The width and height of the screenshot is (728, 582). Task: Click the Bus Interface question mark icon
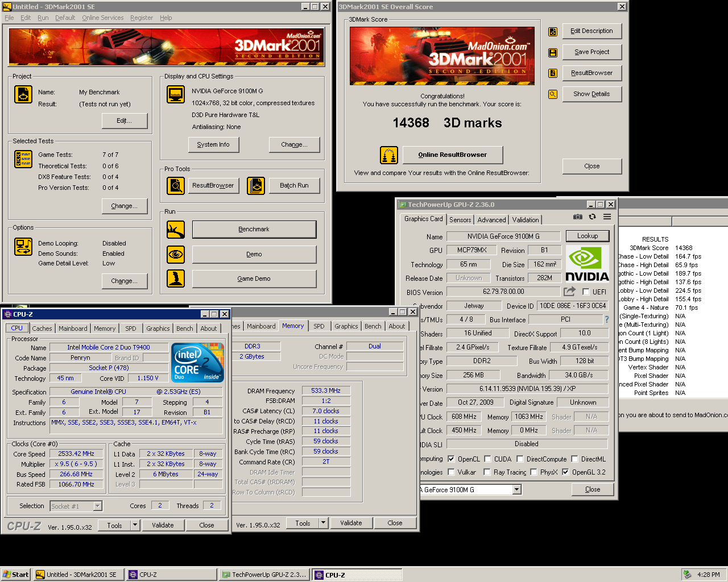pos(606,319)
